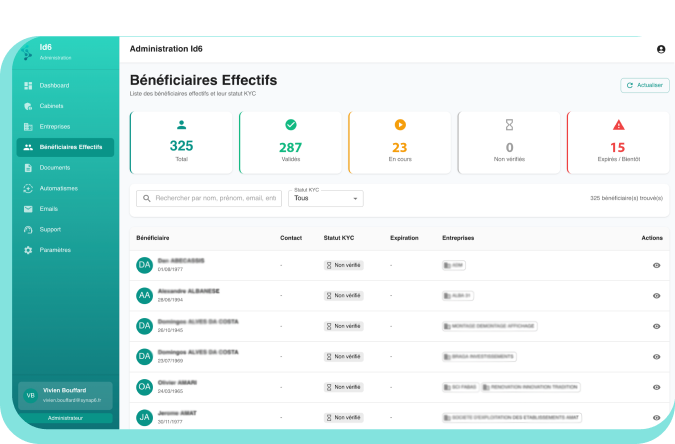Click eye icon for Jerome AMAT row

(x=656, y=417)
